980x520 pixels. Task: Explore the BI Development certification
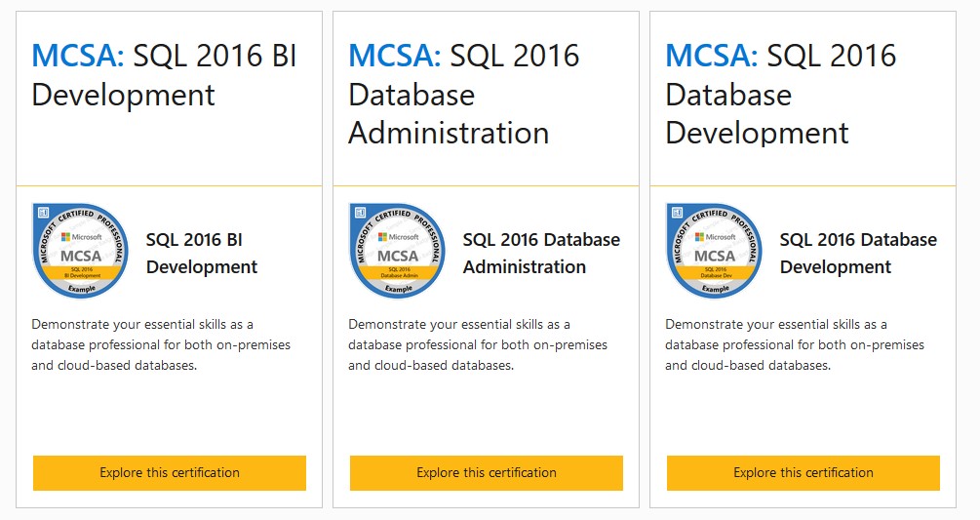click(x=170, y=472)
